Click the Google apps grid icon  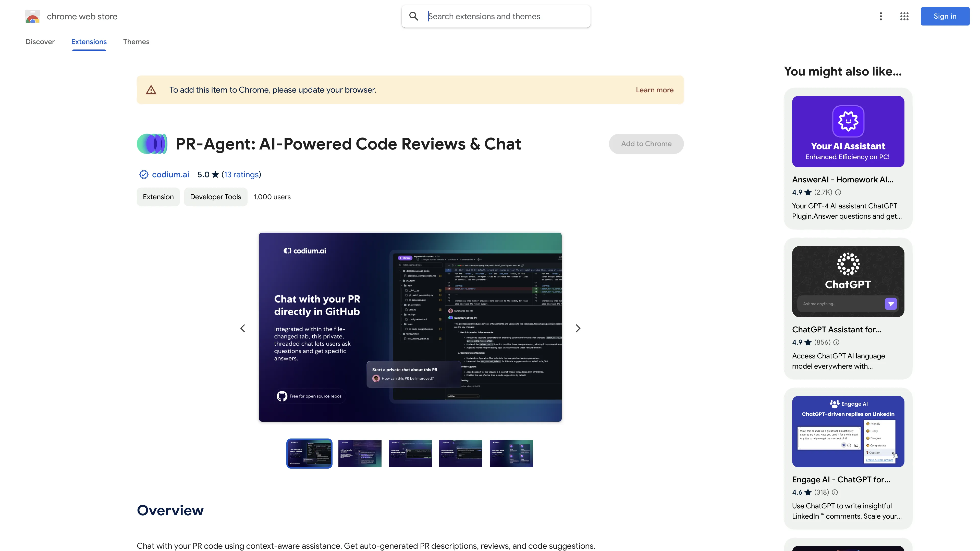(904, 16)
